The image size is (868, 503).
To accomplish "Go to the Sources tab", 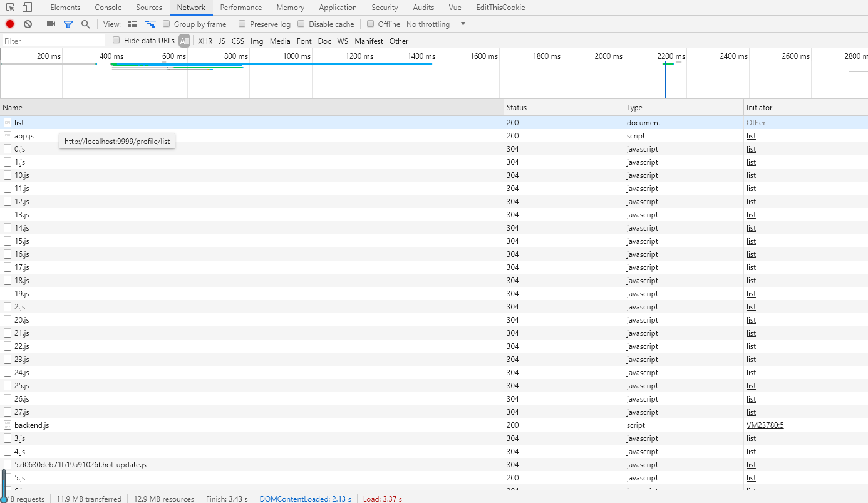I will [149, 8].
